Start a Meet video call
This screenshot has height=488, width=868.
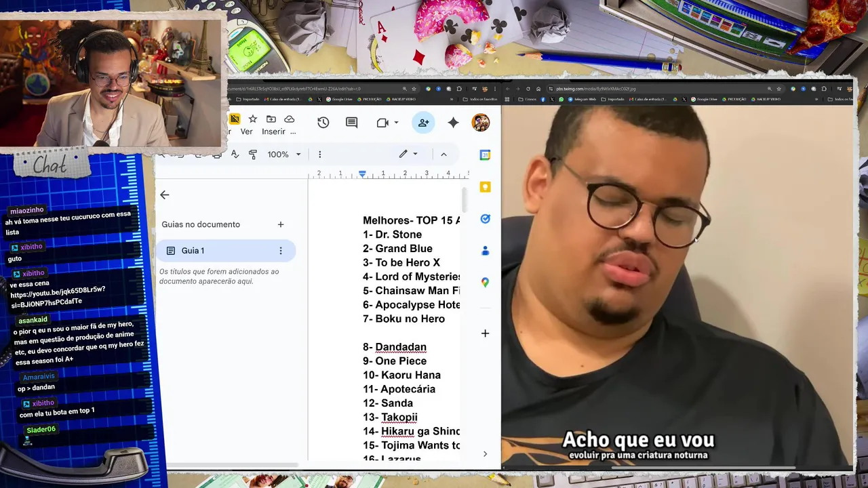(382, 123)
